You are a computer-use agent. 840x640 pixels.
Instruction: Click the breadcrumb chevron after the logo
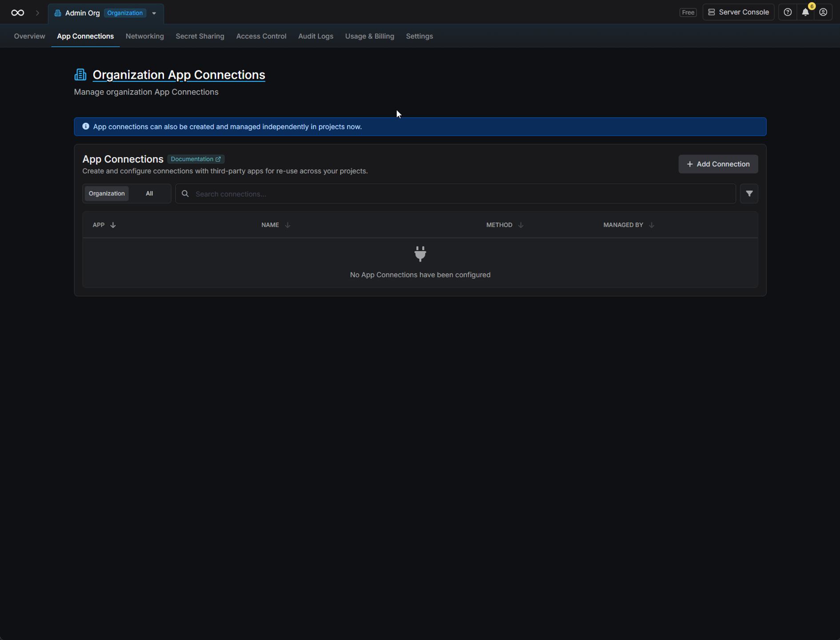37,13
